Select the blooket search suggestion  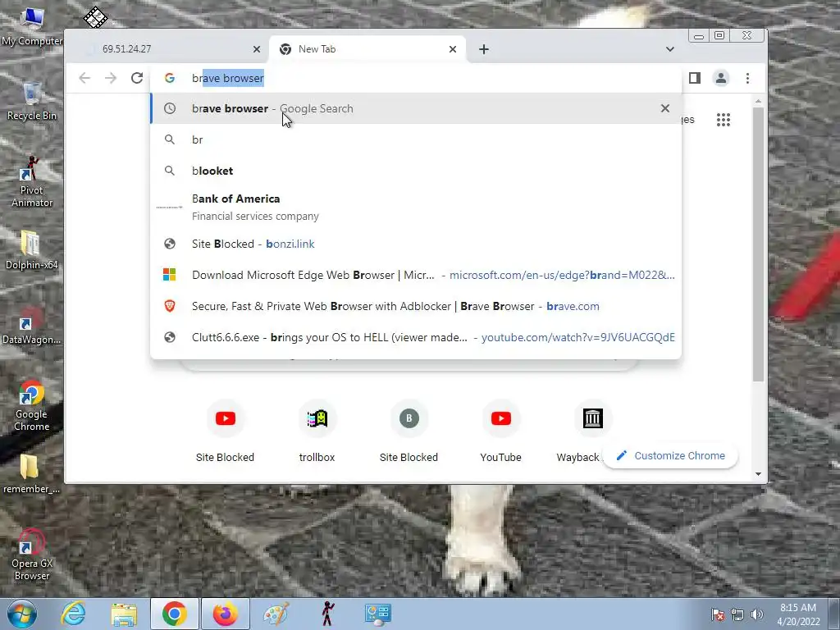tap(416, 171)
